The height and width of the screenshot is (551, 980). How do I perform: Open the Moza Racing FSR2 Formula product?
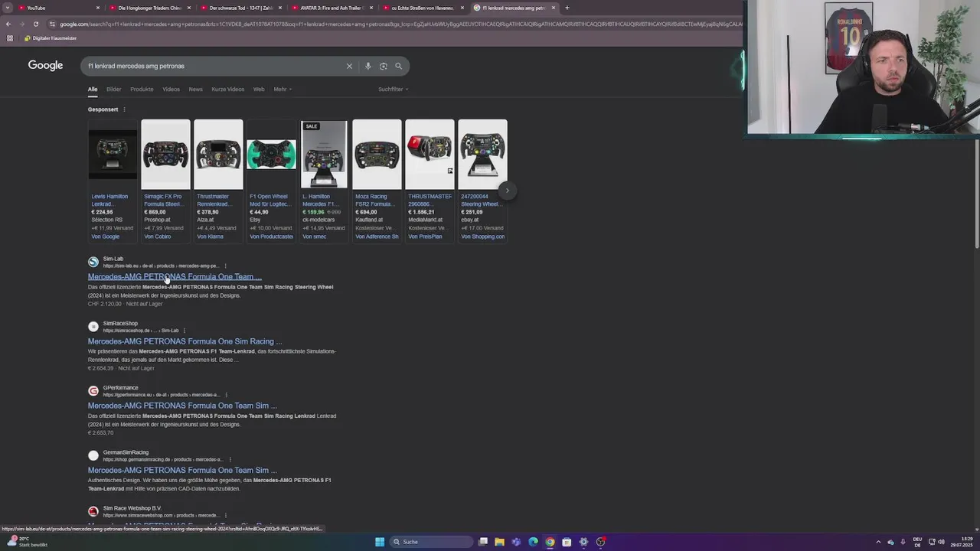coord(377,180)
